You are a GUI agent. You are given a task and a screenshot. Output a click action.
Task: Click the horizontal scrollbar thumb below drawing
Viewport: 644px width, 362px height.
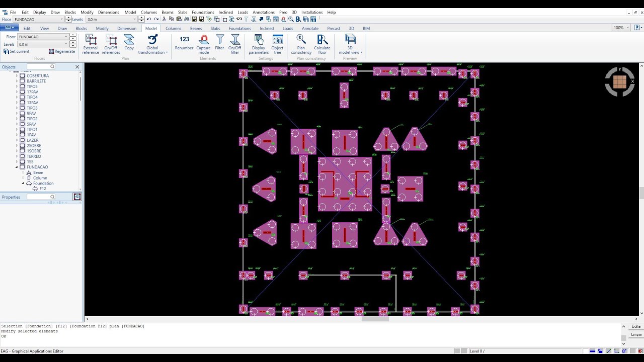(x=375, y=319)
